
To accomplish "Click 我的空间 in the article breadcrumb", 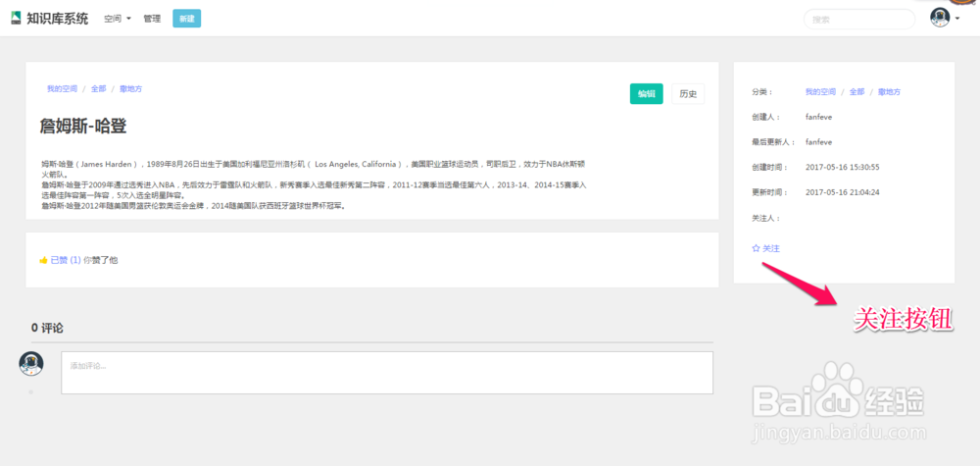I will click(62, 89).
